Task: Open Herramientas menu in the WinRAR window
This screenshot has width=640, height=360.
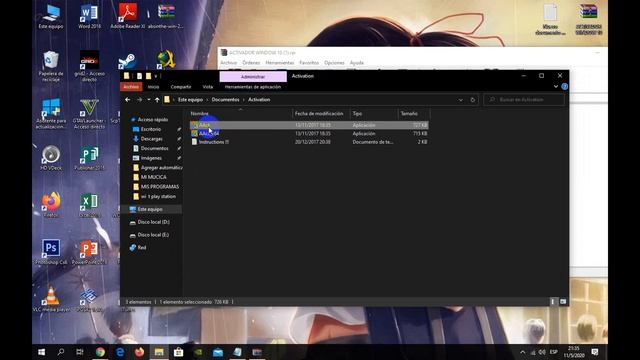Action: [280, 63]
